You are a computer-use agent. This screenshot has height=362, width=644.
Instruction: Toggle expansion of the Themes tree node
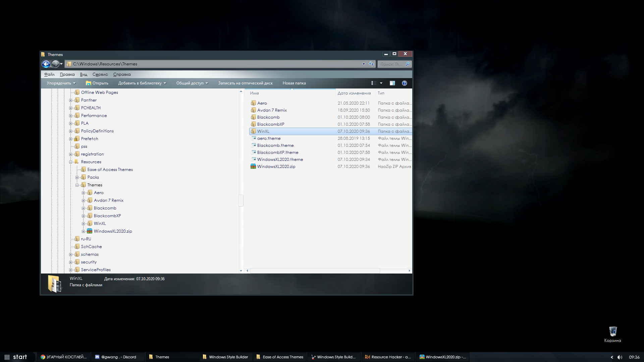pos(77,185)
